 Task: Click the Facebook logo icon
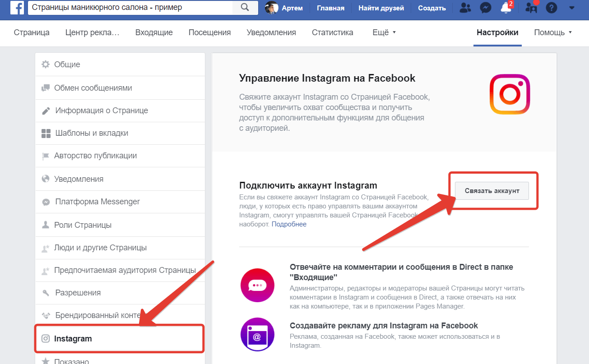point(17,8)
